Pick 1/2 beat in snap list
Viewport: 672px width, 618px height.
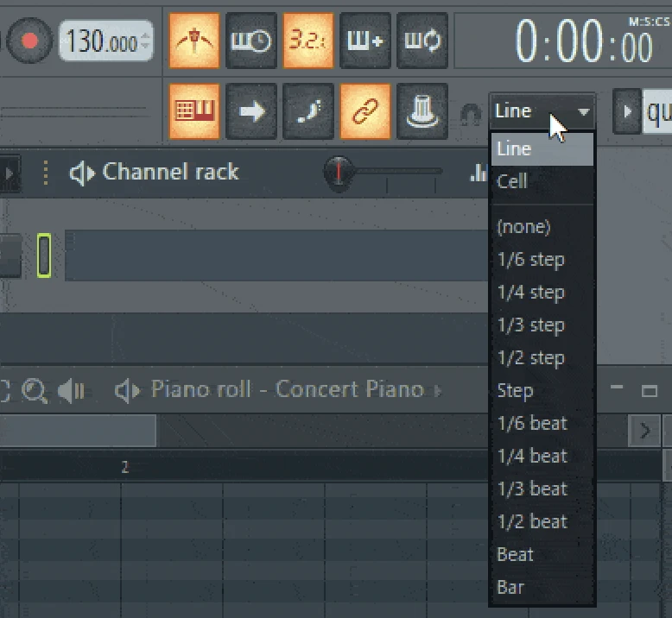(x=532, y=522)
